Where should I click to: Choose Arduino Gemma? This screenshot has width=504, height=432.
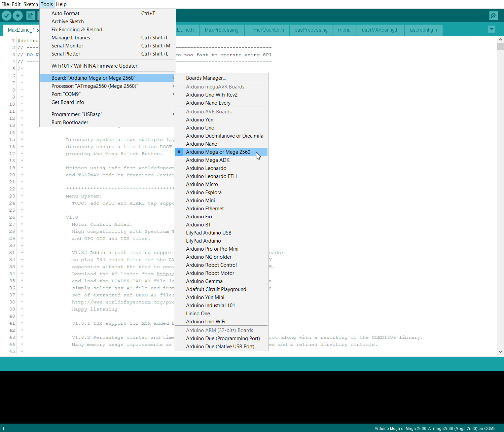click(x=221, y=281)
